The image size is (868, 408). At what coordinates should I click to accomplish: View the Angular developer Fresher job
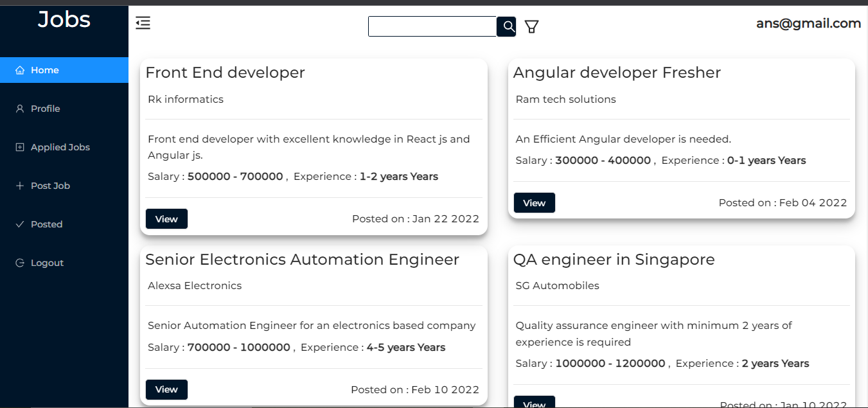pos(534,203)
